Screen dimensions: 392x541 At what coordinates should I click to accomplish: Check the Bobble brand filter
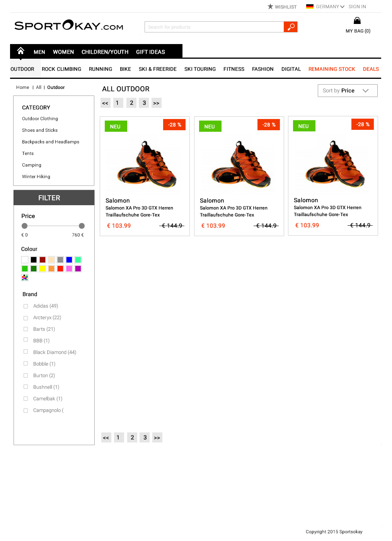pyautogui.click(x=26, y=364)
